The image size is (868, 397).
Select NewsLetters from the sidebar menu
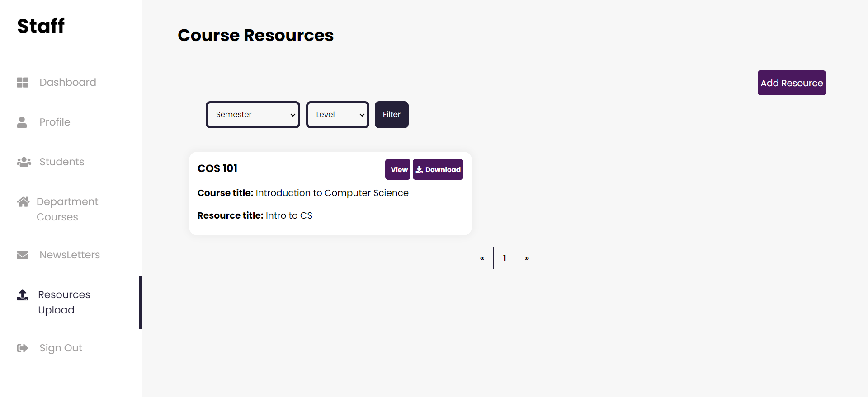tap(70, 255)
